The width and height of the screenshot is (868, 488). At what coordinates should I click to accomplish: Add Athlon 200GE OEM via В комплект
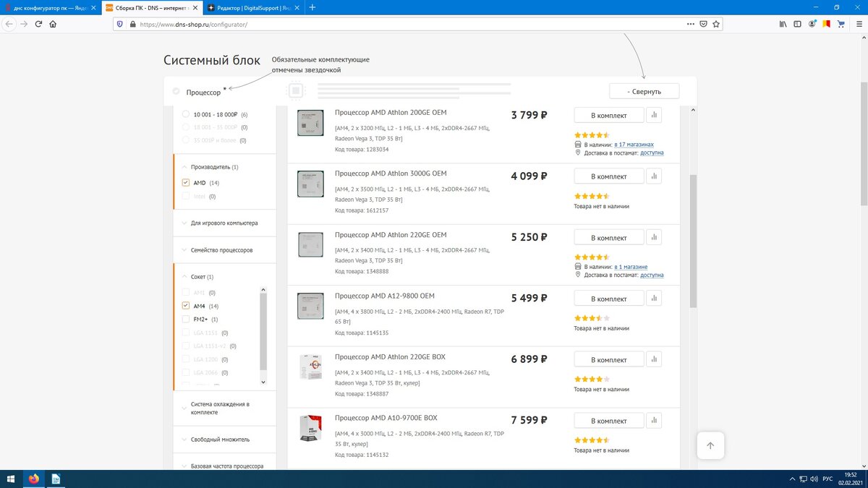click(x=608, y=115)
